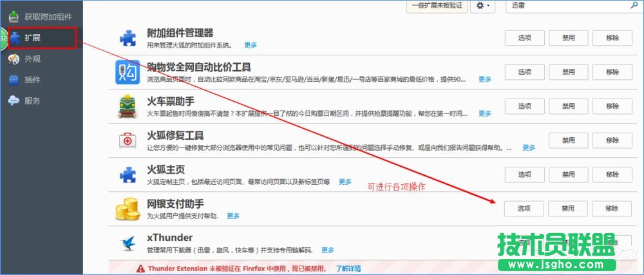This screenshot has height=275, width=644.
Task: Click the xThunder bird icon
Action: point(128,243)
